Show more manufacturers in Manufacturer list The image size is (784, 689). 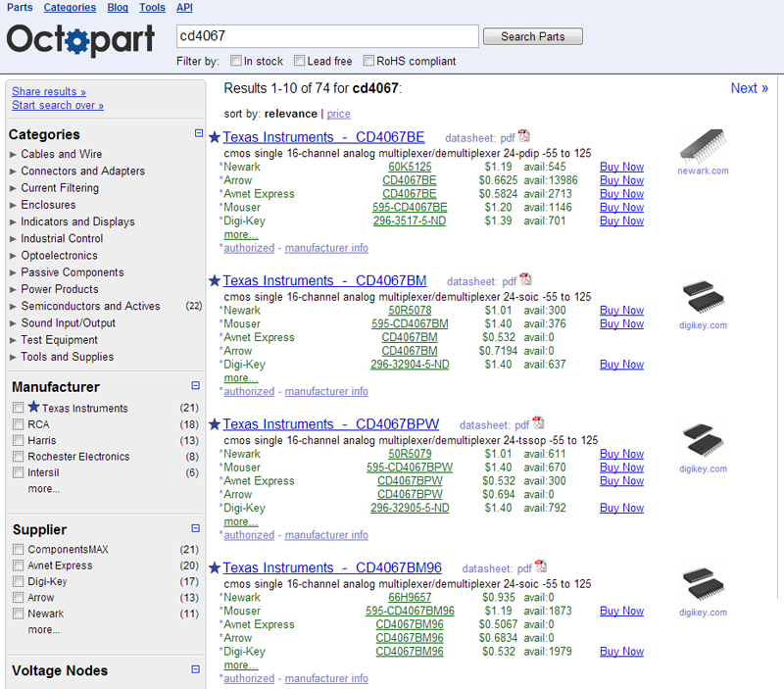click(44, 488)
